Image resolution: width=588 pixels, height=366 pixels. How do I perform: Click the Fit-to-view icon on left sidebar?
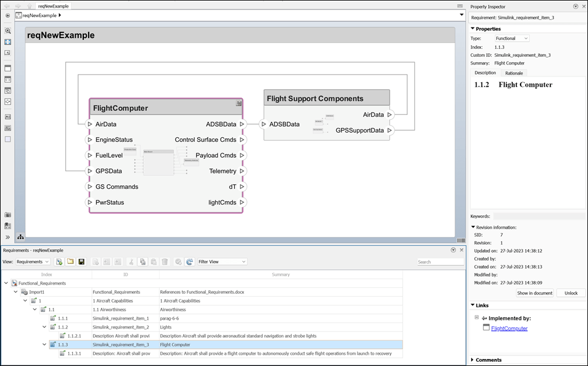click(8, 42)
